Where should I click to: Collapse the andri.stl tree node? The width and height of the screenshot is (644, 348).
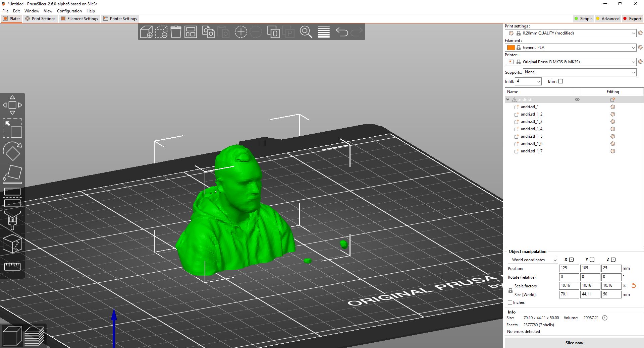(508, 99)
